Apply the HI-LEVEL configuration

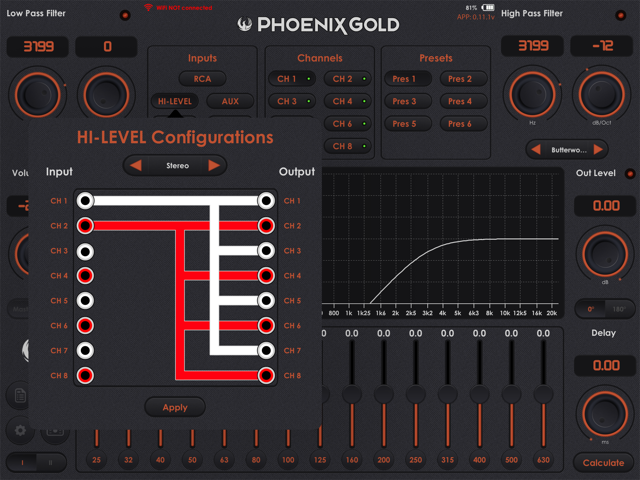click(175, 407)
